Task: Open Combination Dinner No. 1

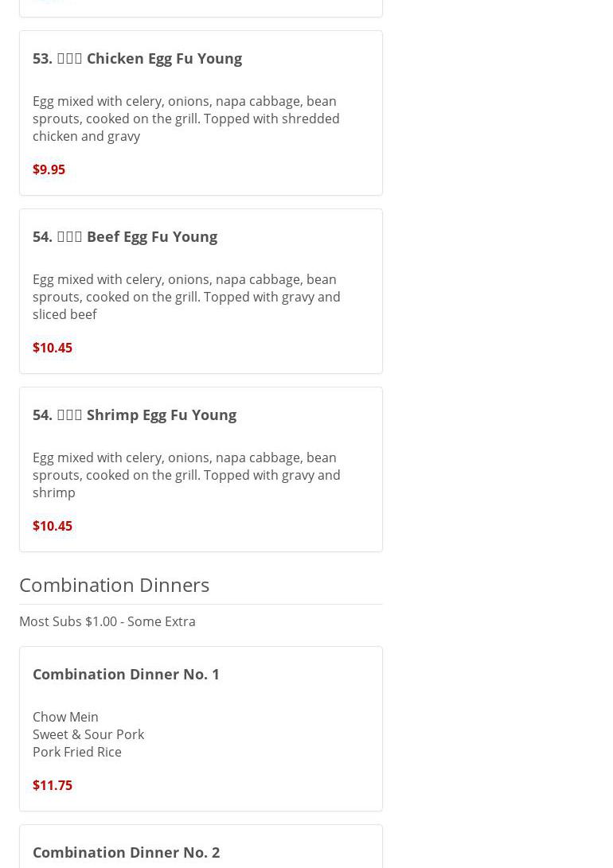Action: click(x=126, y=674)
